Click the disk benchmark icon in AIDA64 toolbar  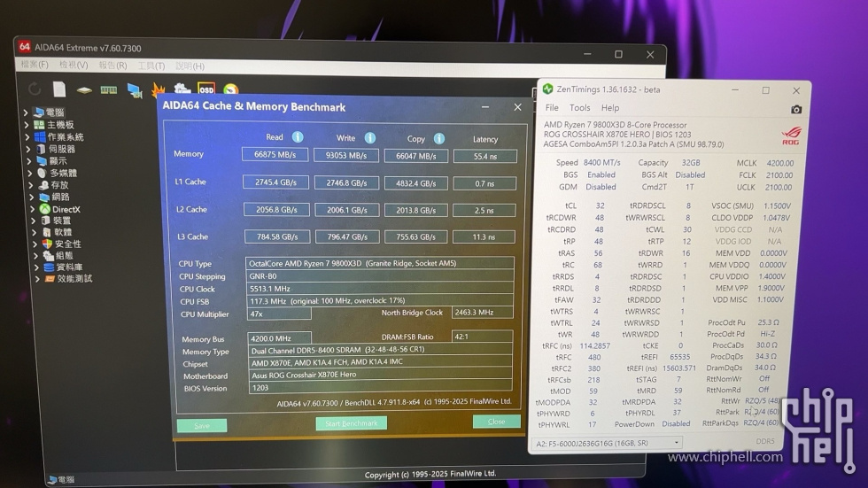tap(84, 89)
